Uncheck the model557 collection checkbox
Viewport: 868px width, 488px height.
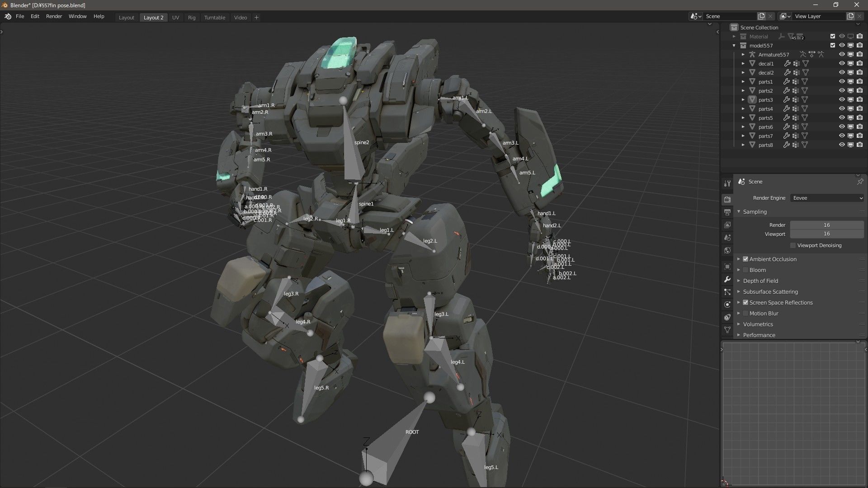point(833,46)
